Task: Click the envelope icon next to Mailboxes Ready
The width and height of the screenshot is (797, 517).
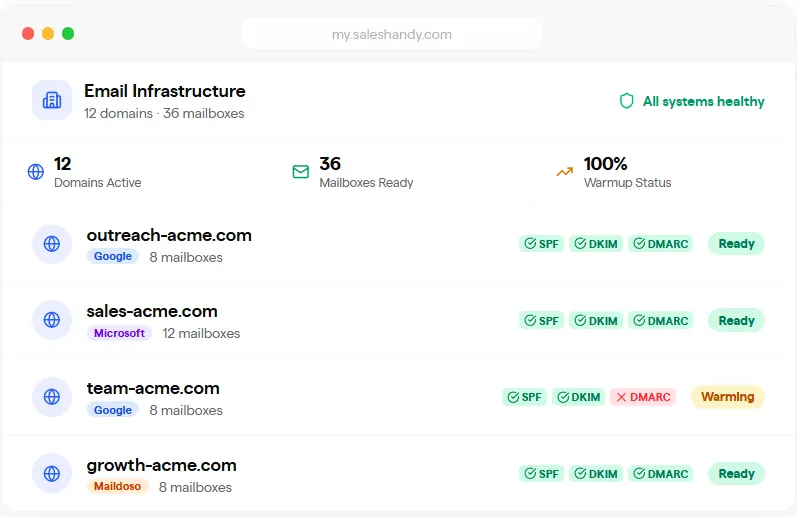Action: coord(300,172)
